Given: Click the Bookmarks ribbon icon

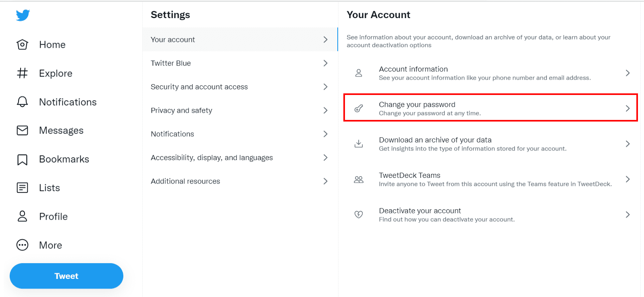Looking at the screenshot, I should (x=23, y=159).
